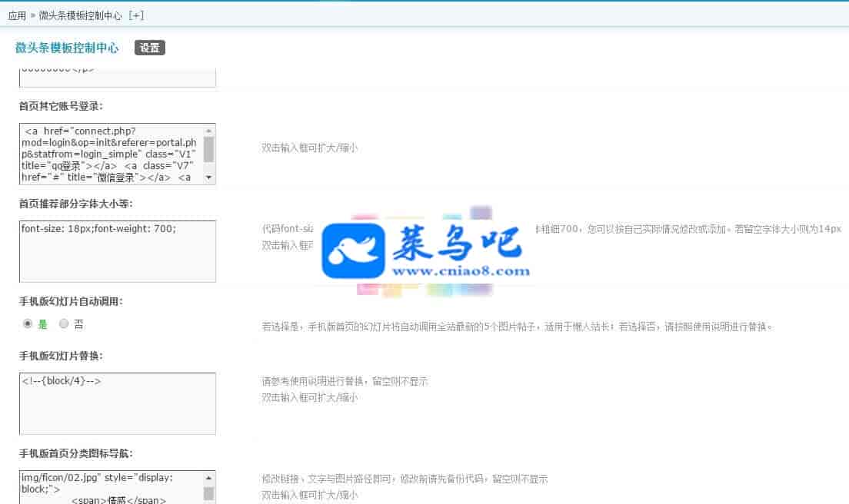Screen dimensions: 849x504
Task: Click 微头条模板控制中心 in breadcrumb
Action: [x=81, y=15]
